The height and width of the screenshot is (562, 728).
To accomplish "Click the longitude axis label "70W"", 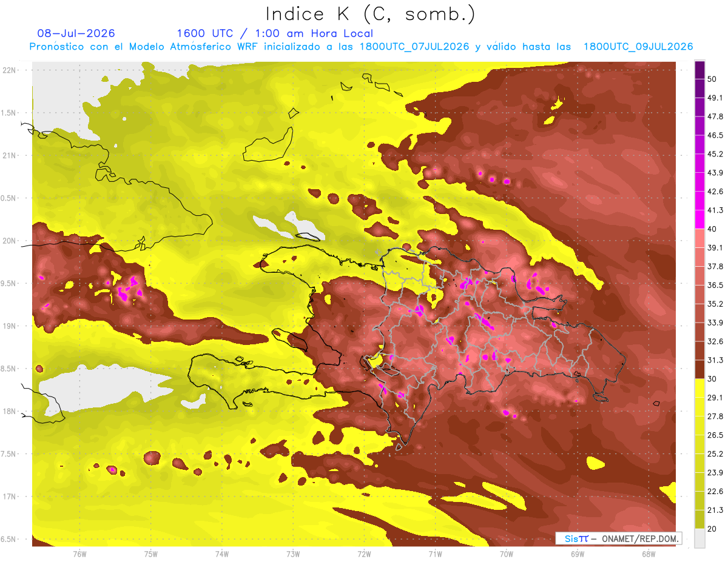I will (x=507, y=554).
